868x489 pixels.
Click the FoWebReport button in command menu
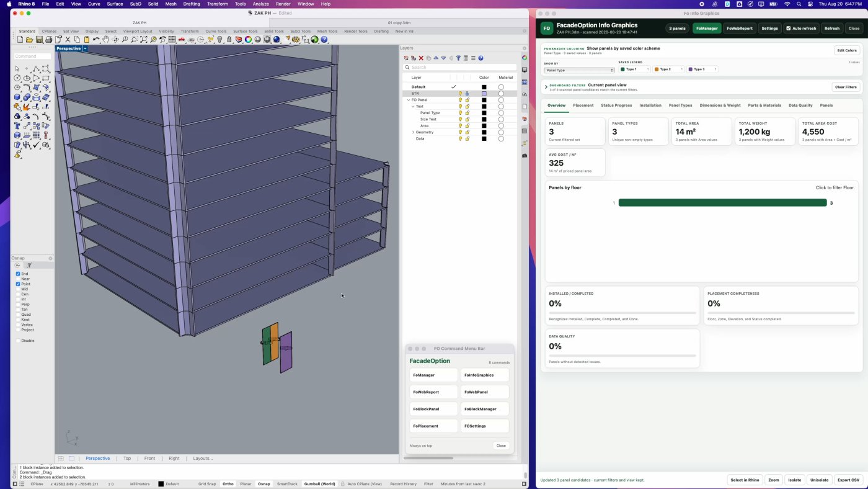click(434, 392)
